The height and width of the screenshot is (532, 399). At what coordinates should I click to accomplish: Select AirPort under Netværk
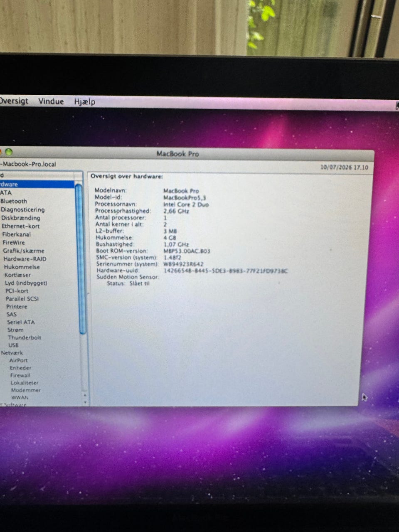[19, 360]
